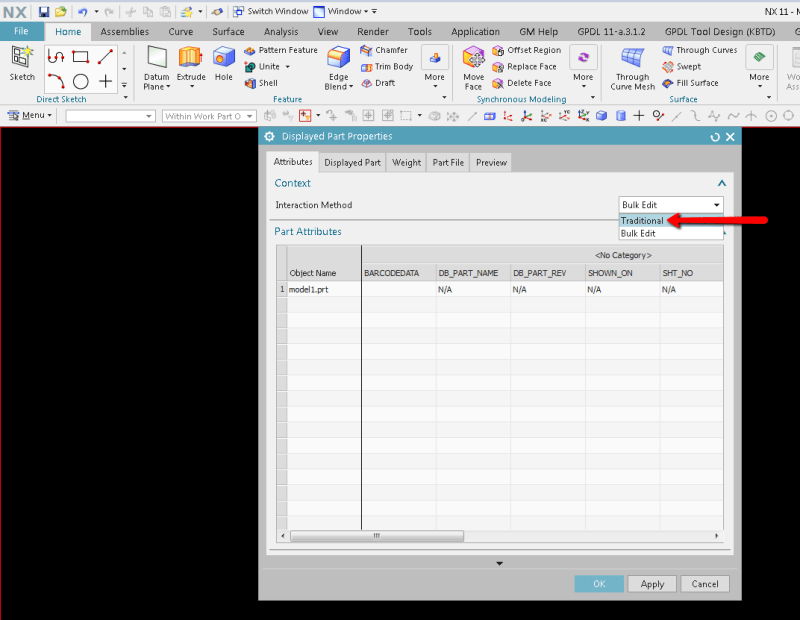The width and height of the screenshot is (800, 620).
Task: Open Through Curve Mesh tool
Action: click(x=632, y=67)
